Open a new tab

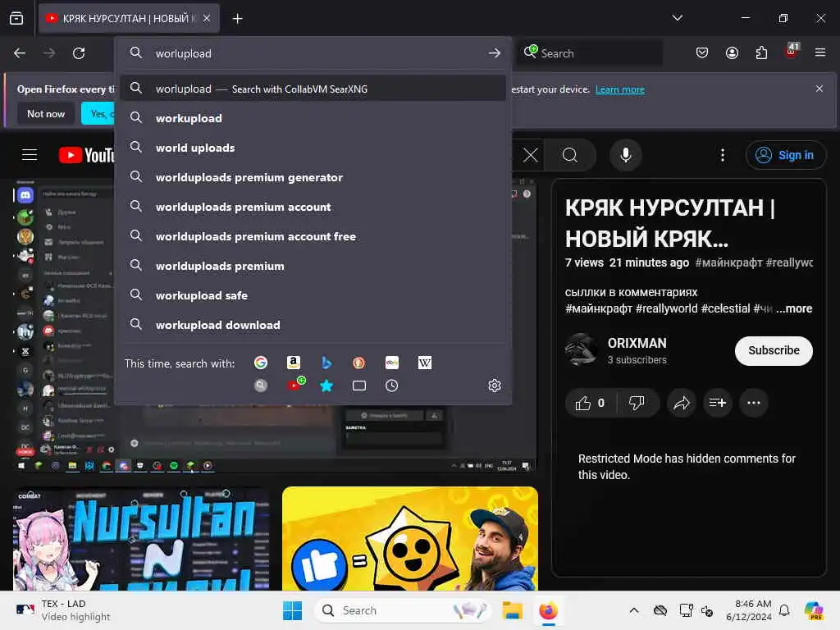(237, 18)
